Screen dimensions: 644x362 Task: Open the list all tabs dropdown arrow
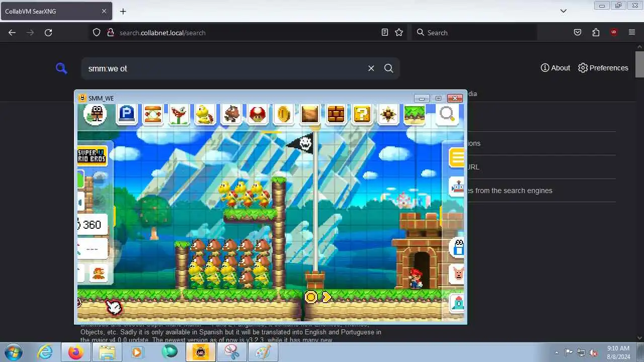click(563, 11)
